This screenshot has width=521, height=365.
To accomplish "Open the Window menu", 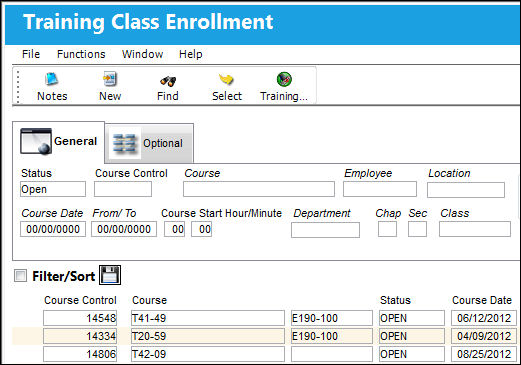I will pos(142,54).
